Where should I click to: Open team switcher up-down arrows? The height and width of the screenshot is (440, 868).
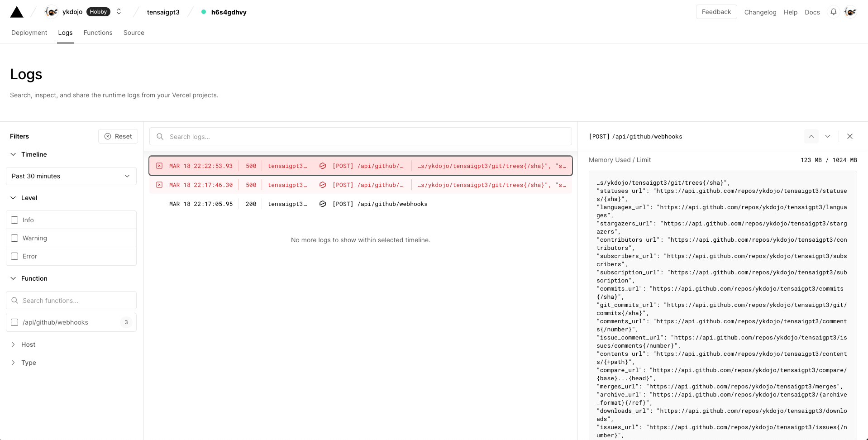pyautogui.click(x=119, y=12)
